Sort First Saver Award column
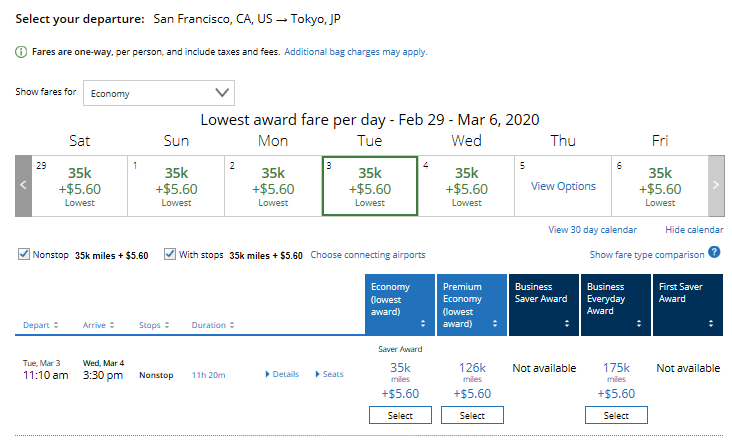This screenshot has height=440, width=732. (711, 323)
